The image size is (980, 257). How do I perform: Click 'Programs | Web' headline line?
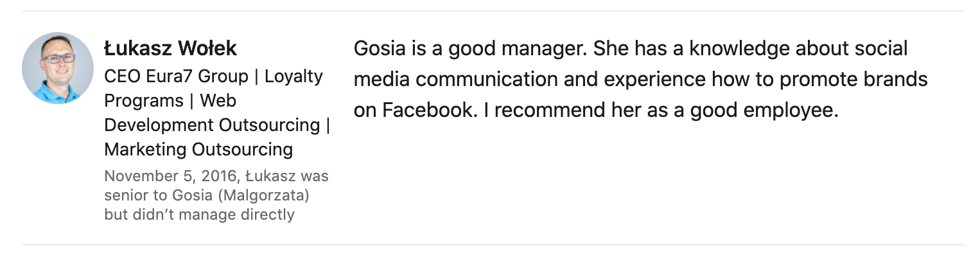point(170,101)
